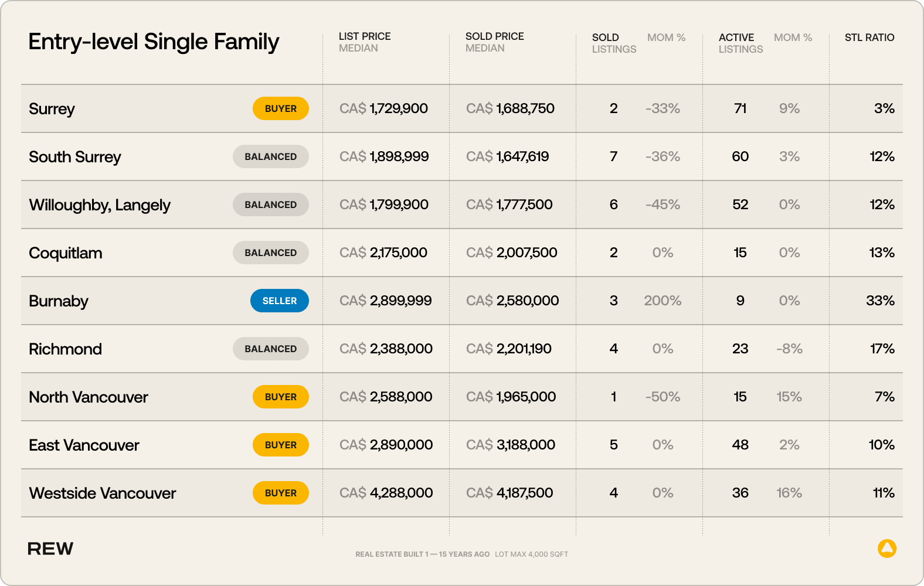Click Burnaby sold price CA$ 2,580,000
Screen dimensions: 924x586
pos(512,301)
